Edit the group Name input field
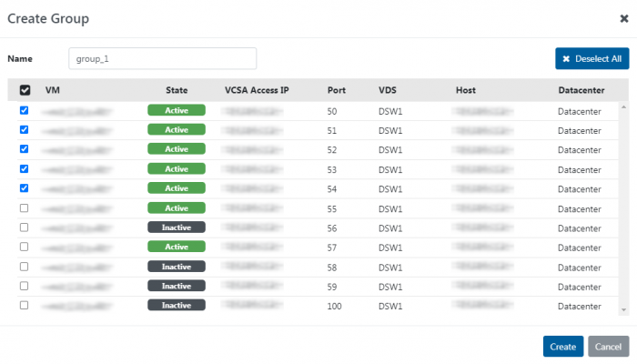 coord(162,58)
